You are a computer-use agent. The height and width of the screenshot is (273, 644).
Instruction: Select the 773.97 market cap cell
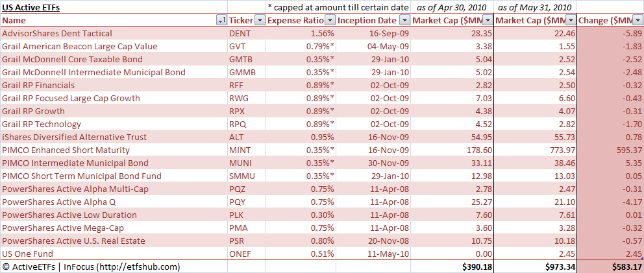(536, 150)
